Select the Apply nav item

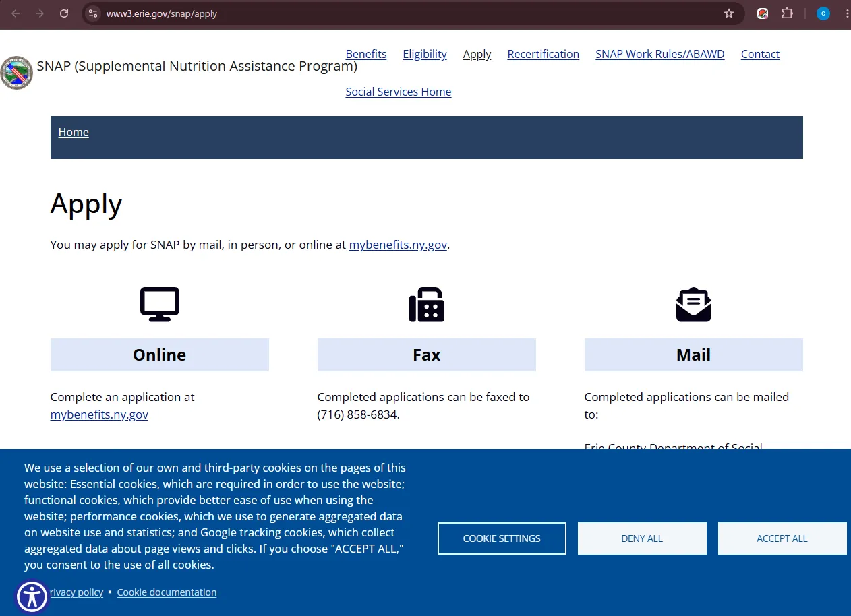click(477, 54)
